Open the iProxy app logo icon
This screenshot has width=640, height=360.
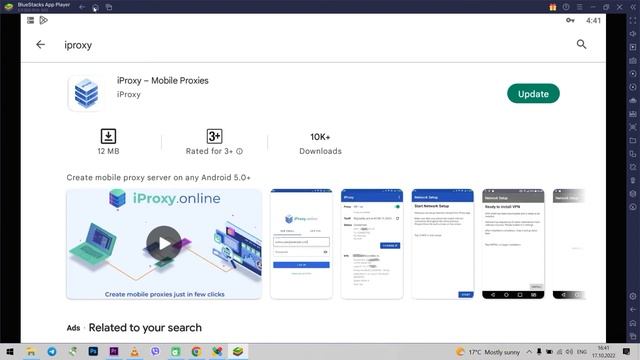[86, 93]
